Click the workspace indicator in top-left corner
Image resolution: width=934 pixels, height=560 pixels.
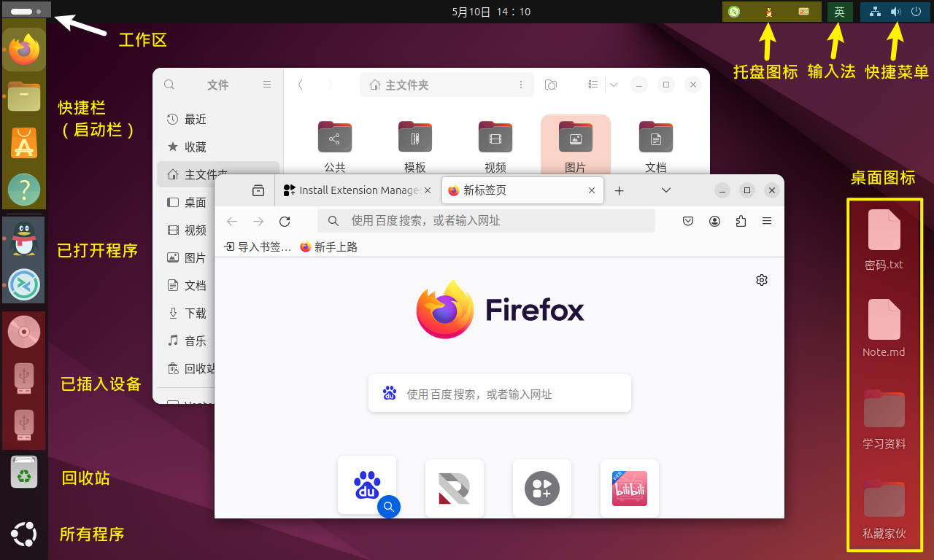[26, 12]
